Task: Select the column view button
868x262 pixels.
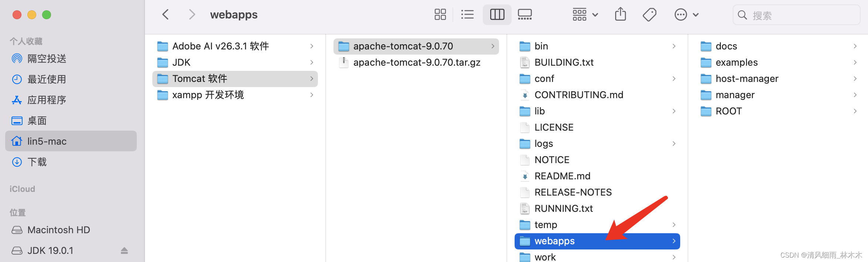Action: [497, 15]
